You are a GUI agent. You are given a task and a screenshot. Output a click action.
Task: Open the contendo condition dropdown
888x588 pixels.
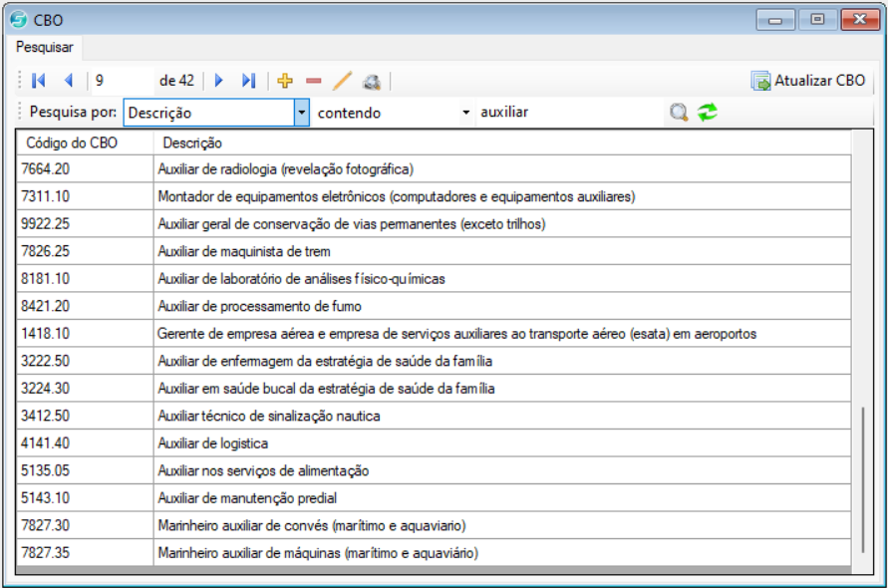point(465,113)
